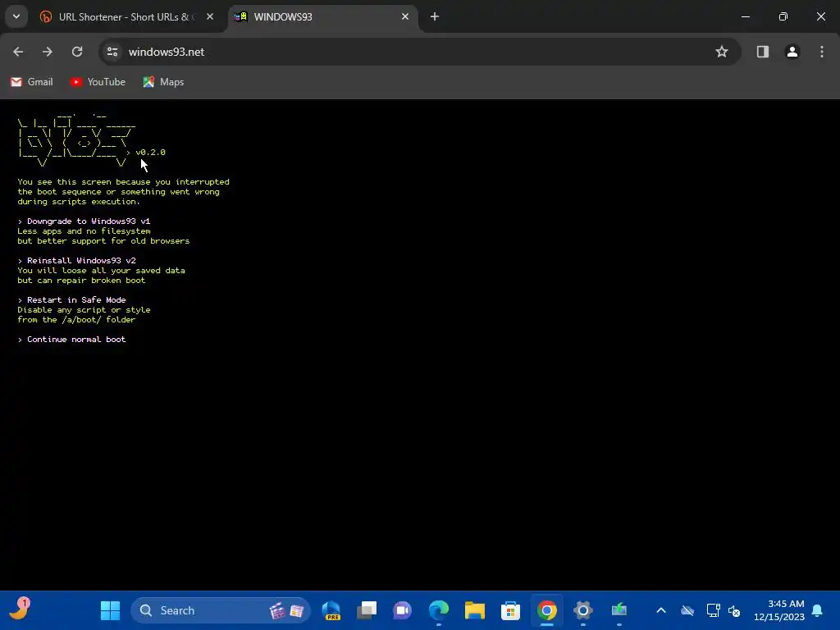
Task: Choose Reinstall Windows93 v2 option
Action: (x=81, y=260)
